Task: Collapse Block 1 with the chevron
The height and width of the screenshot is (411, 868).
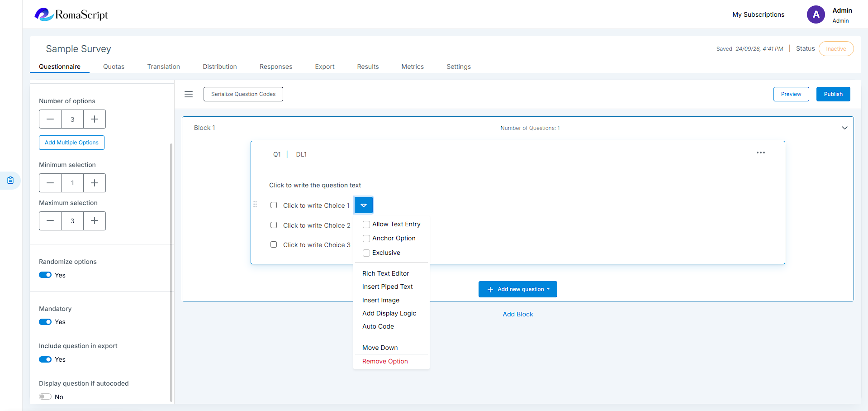Action: click(x=844, y=128)
